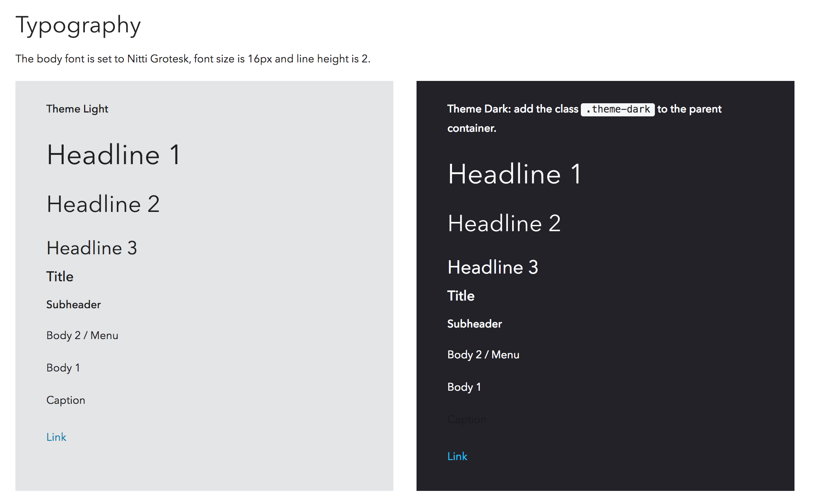Screen dimensions: 813x504
Task: Click Headline 3 in the light panel
Action: [x=92, y=248]
